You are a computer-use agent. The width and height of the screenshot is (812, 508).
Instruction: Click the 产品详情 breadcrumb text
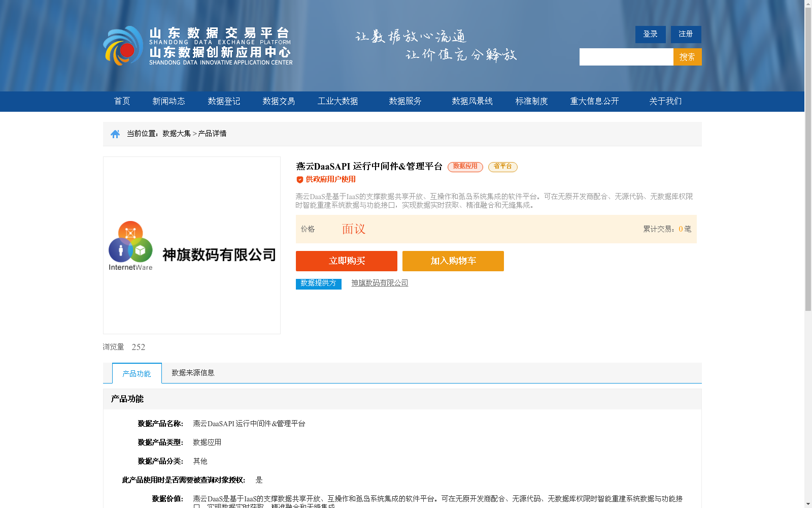coord(212,134)
